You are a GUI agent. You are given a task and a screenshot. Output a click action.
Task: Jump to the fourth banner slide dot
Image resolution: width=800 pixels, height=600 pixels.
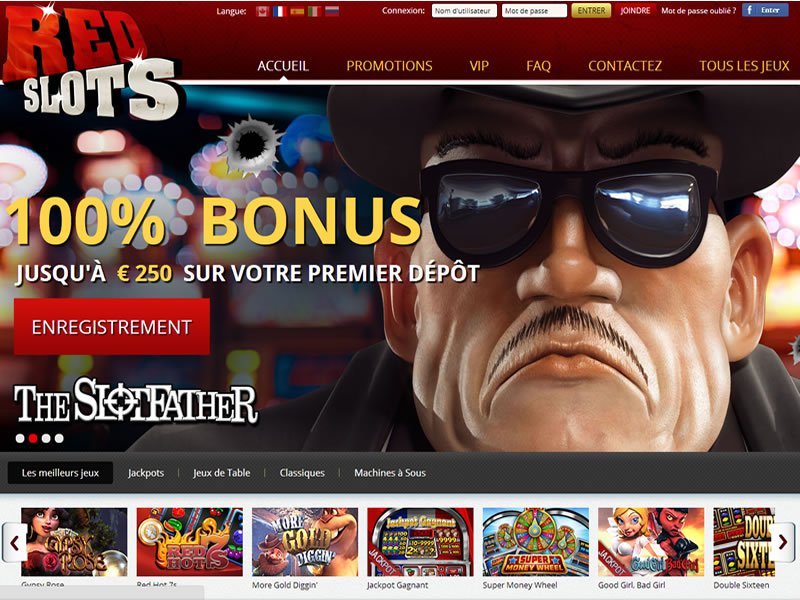pyautogui.click(x=59, y=438)
